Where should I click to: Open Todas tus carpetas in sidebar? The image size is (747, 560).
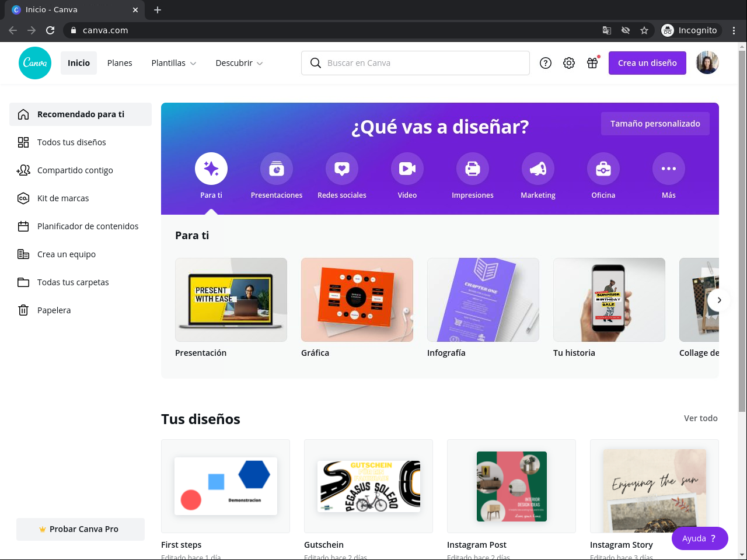point(81,282)
